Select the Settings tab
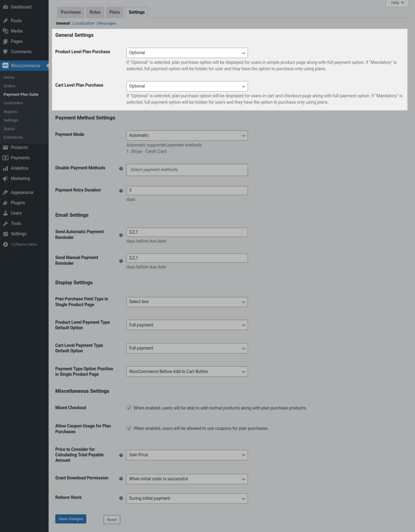The image size is (415, 532). tap(137, 12)
